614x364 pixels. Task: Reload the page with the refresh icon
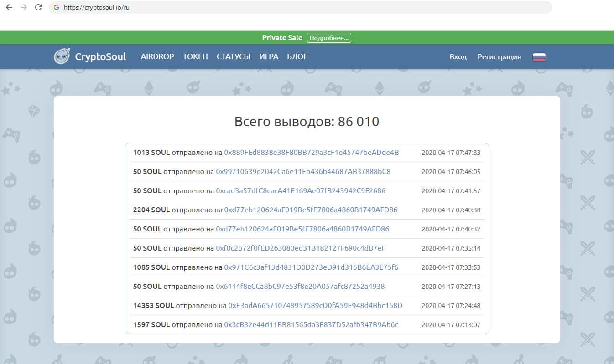[38, 8]
